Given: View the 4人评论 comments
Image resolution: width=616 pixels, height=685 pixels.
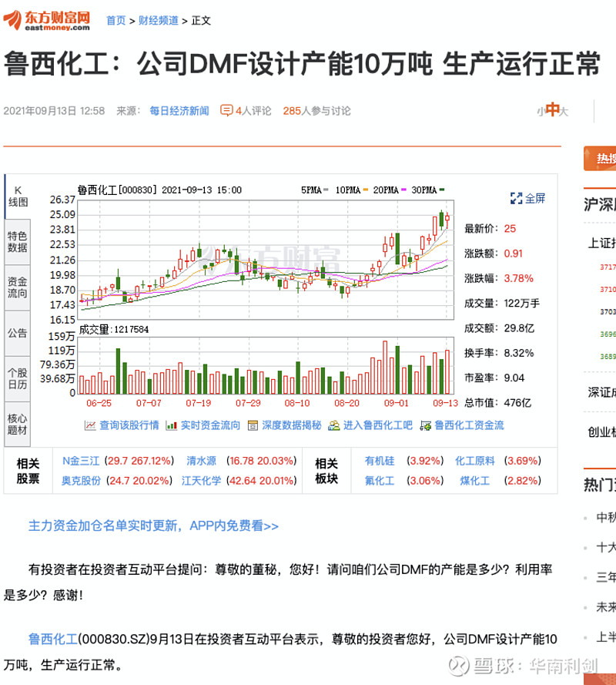Looking at the screenshot, I should (253, 111).
